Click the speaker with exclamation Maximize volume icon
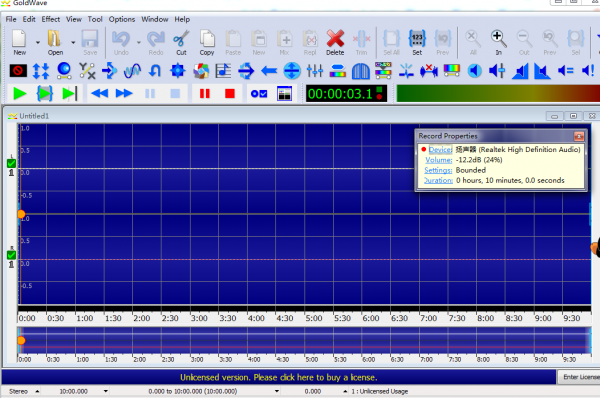The height and width of the screenshot is (398, 600). pyautogui.click(x=588, y=71)
